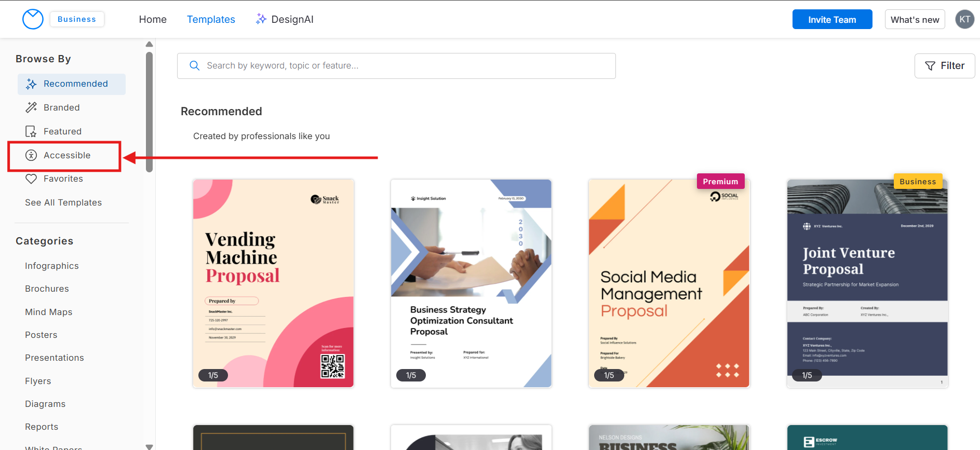Focus the keyword search field

[396, 66]
